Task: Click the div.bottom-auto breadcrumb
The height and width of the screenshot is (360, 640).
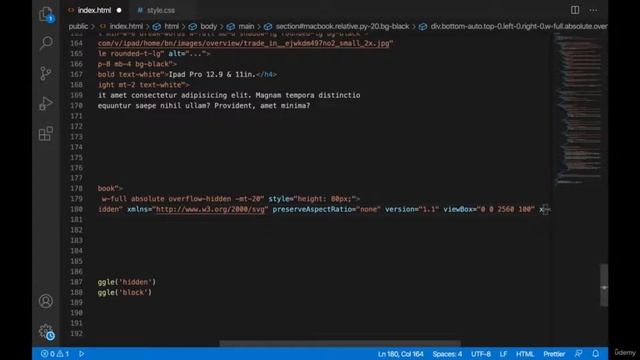Action: [519, 26]
